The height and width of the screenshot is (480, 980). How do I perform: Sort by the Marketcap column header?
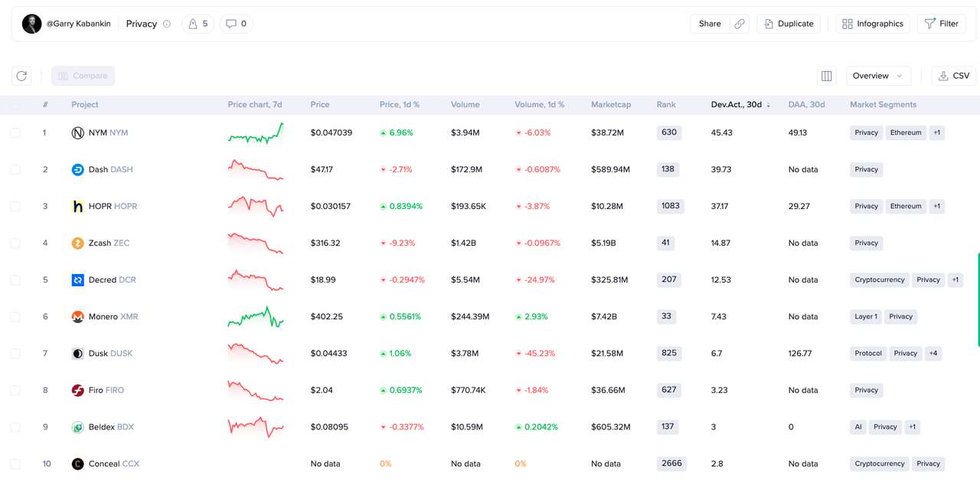pos(611,105)
